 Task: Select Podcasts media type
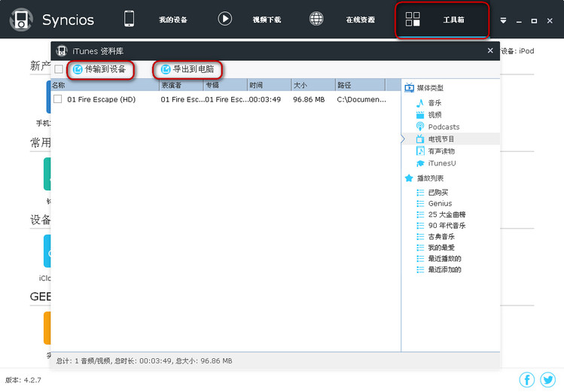[444, 127]
